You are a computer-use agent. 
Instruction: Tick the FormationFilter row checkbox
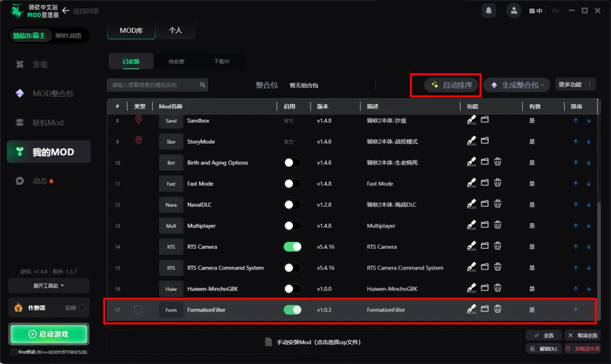pyautogui.click(x=138, y=310)
